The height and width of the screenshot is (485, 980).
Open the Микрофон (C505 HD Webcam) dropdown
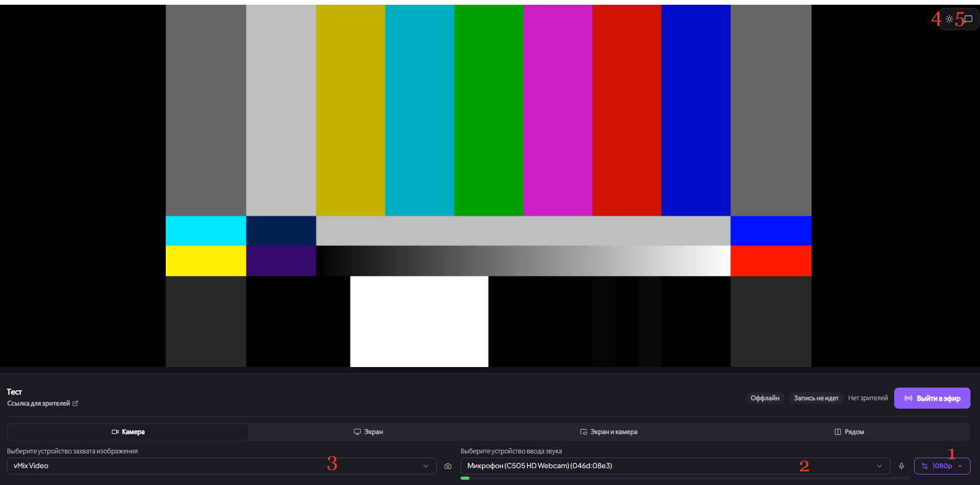click(675, 466)
